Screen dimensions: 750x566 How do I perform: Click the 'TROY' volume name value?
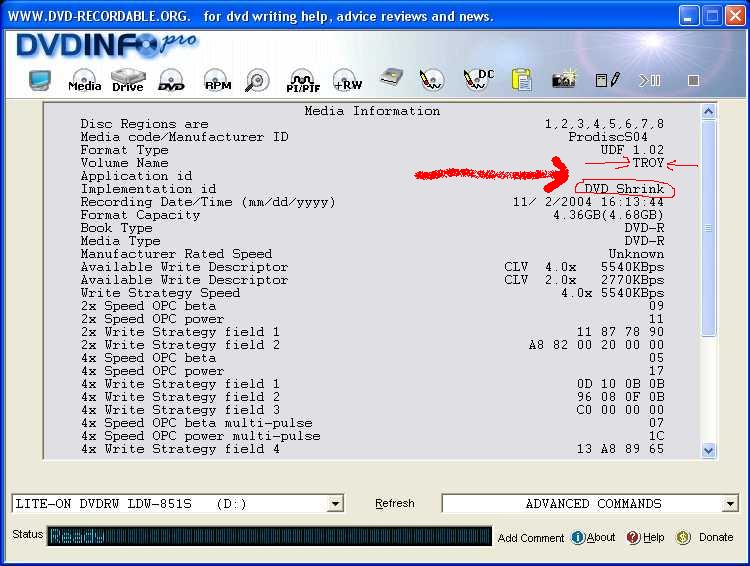point(648,163)
